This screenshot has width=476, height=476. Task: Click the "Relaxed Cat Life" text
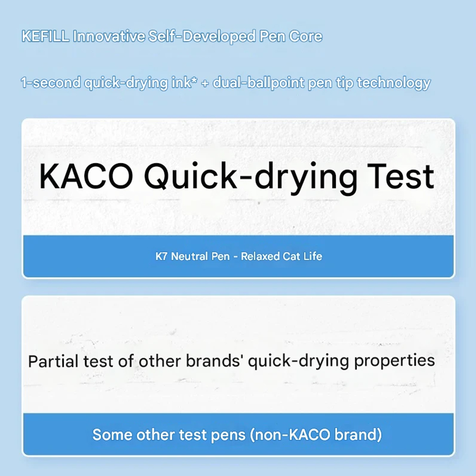[281, 256]
